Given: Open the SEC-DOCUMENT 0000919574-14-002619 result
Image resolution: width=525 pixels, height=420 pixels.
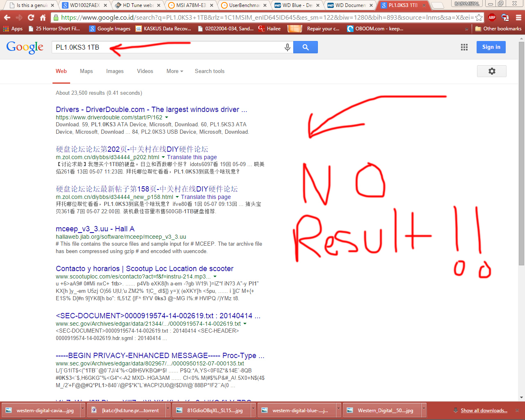Looking at the screenshot, I should tap(158, 316).
